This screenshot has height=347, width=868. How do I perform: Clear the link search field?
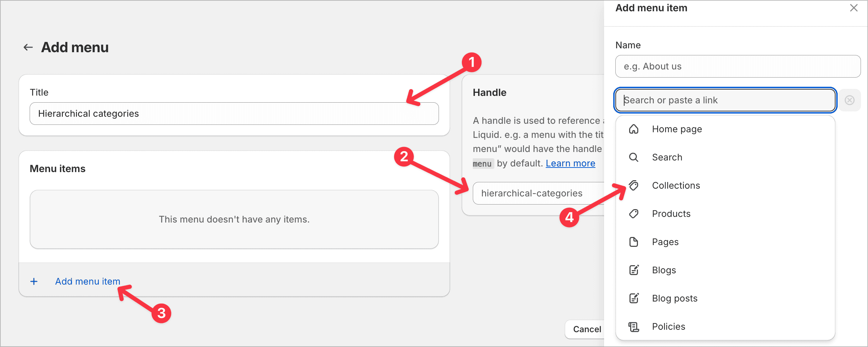(850, 100)
